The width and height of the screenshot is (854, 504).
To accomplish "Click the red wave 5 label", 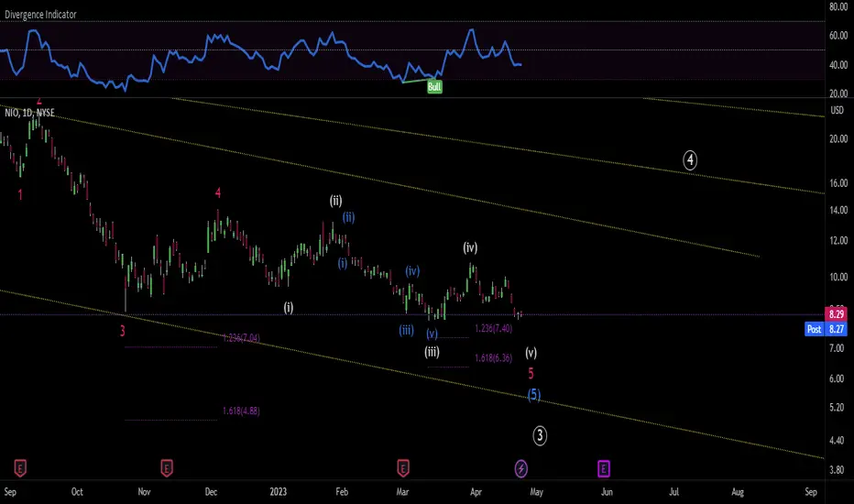I will [531, 374].
